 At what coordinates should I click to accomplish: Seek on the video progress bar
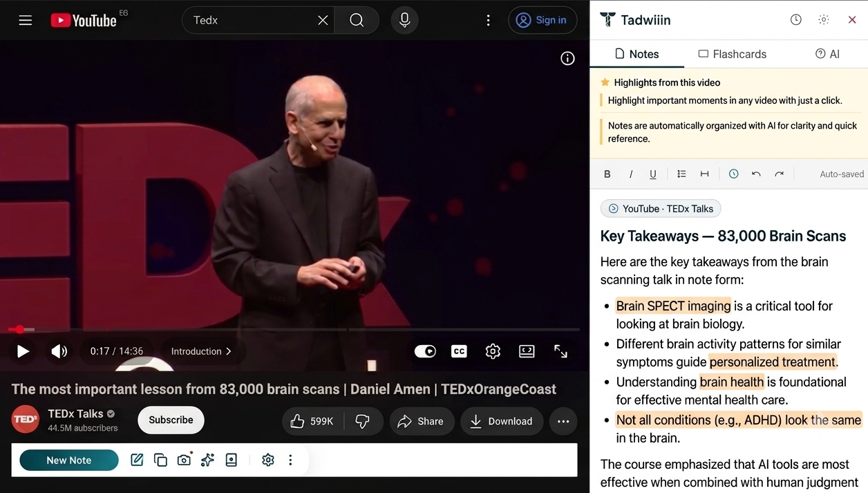(x=294, y=329)
